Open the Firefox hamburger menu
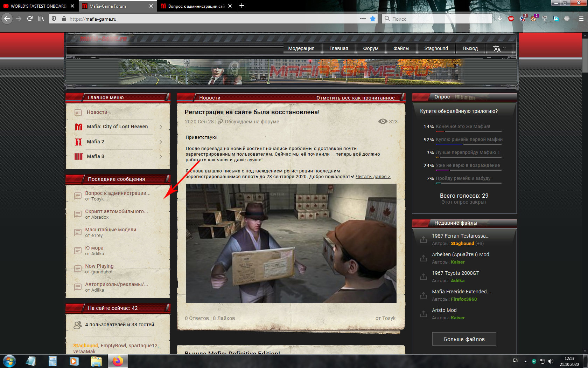This screenshot has height=368, width=588. pos(581,19)
